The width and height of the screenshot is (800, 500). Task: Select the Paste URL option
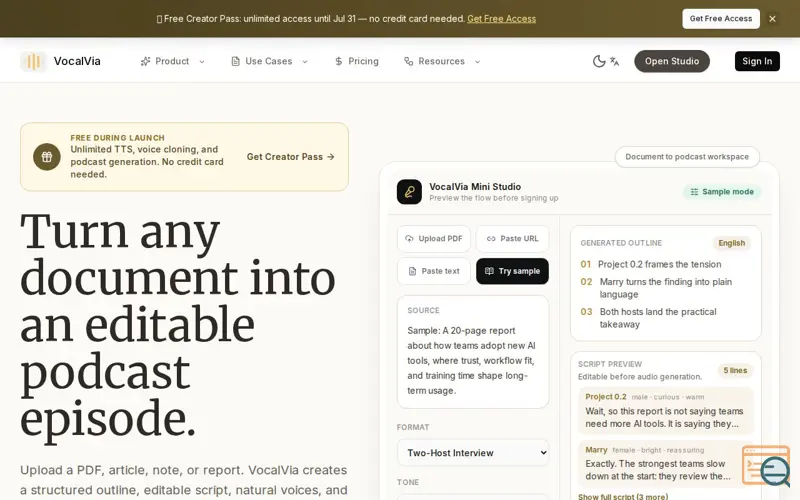pos(512,239)
